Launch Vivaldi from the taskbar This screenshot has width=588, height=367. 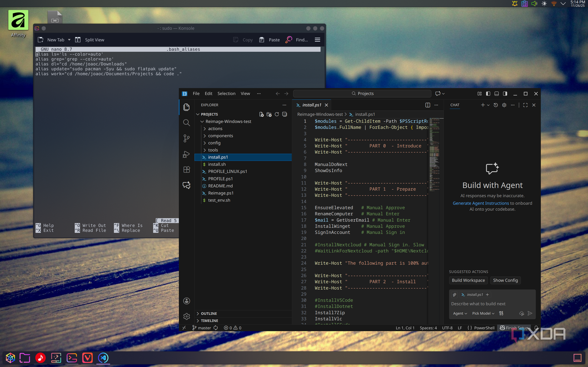pyautogui.click(x=87, y=358)
